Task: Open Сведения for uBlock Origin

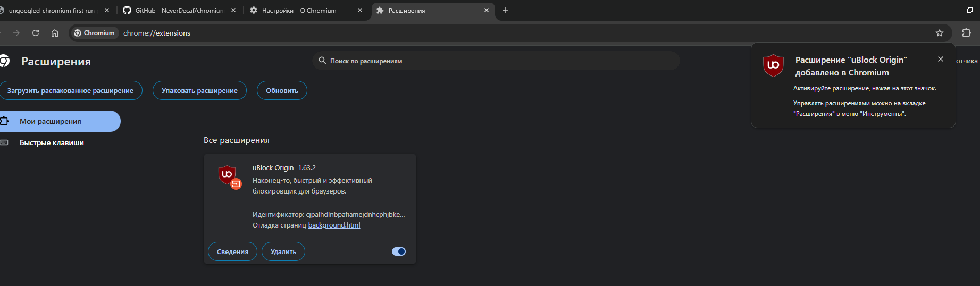Action: click(x=232, y=251)
